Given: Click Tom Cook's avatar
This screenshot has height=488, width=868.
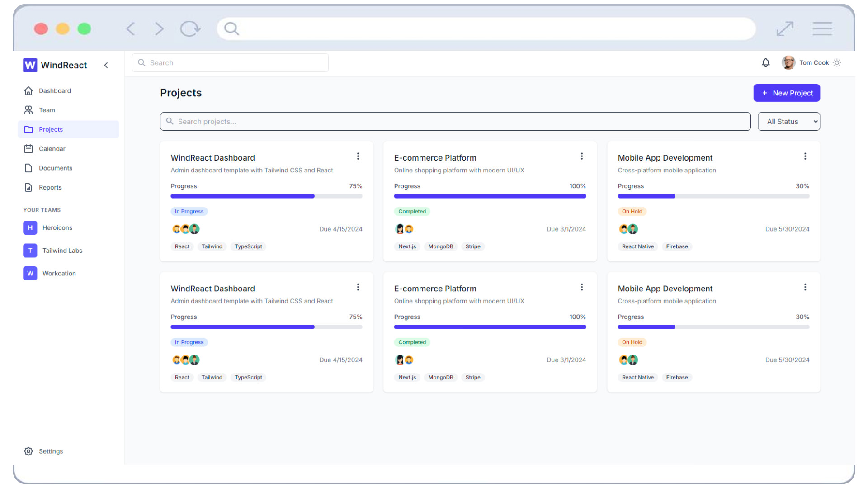Looking at the screenshot, I should [x=788, y=63].
